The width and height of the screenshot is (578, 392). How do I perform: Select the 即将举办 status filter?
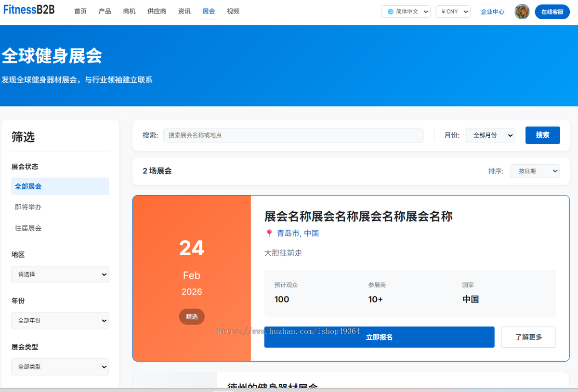click(60, 207)
